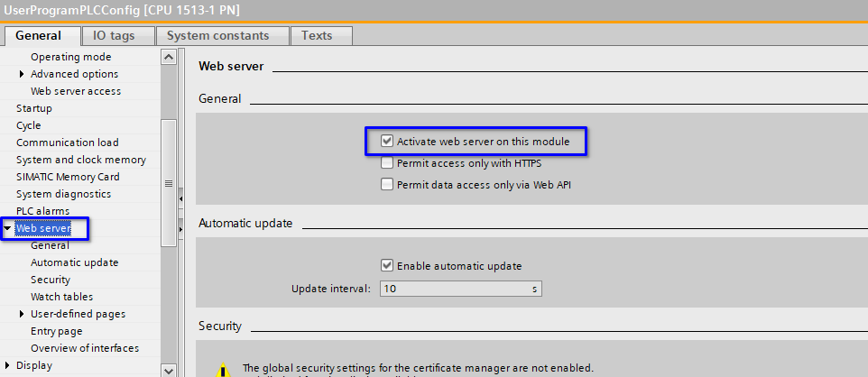This screenshot has width=868, height=377.
Task: Expand the Display tree node
Action: [7, 365]
